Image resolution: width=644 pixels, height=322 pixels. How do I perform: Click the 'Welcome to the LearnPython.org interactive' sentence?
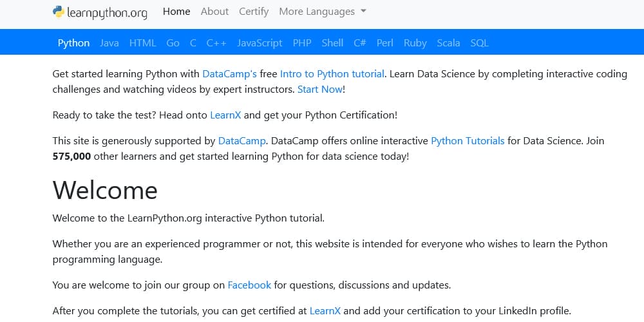click(x=189, y=218)
